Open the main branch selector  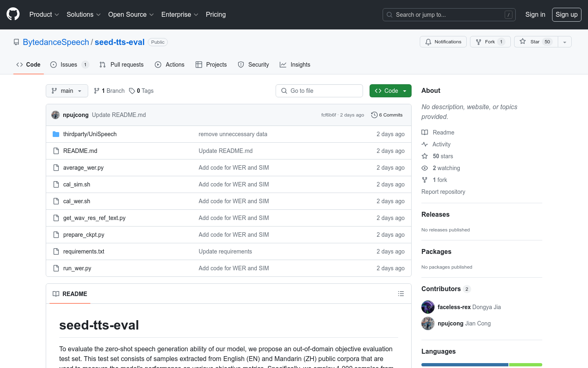tap(67, 90)
